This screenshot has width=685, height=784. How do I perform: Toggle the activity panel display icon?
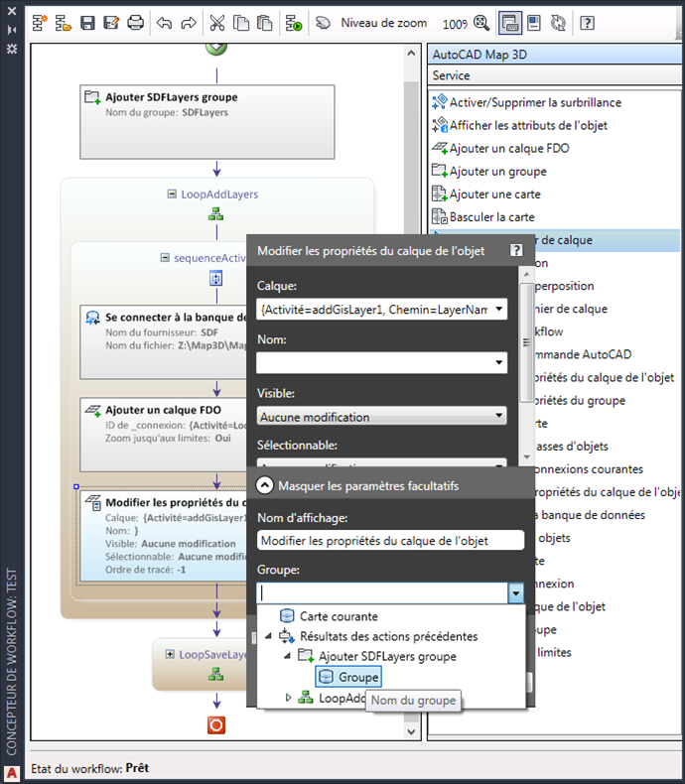pos(510,23)
